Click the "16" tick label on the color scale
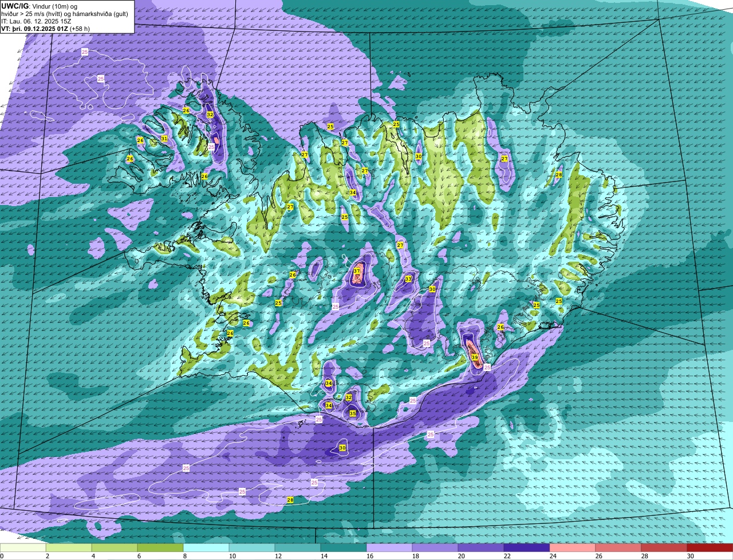This screenshot has height=560, width=733. point(370,556)
